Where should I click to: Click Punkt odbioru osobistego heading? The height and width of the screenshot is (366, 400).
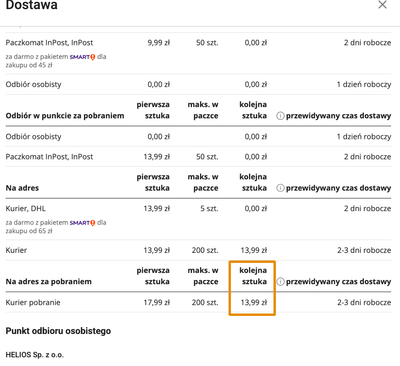58,331
